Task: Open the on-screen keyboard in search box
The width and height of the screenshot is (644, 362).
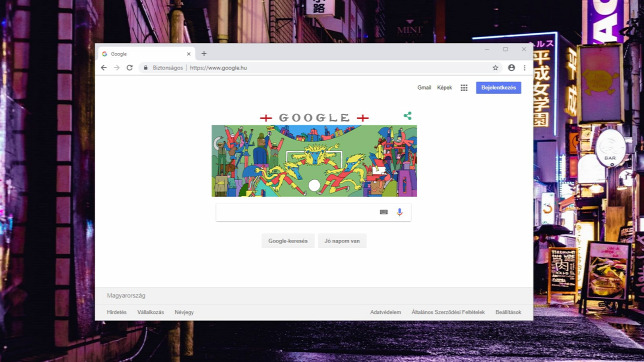Action: click(384, 212)
